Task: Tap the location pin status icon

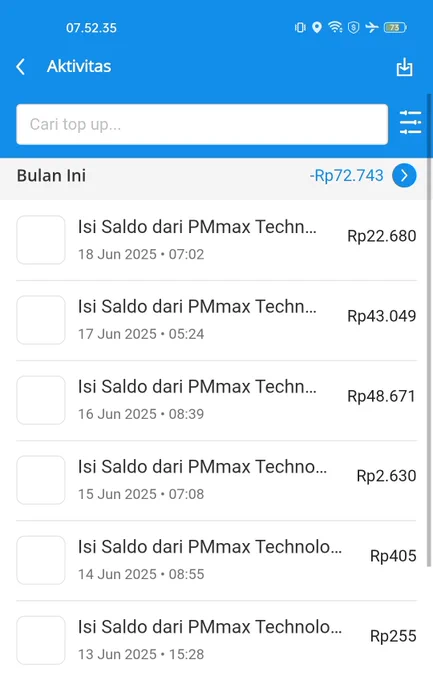Action: [317, 27]
